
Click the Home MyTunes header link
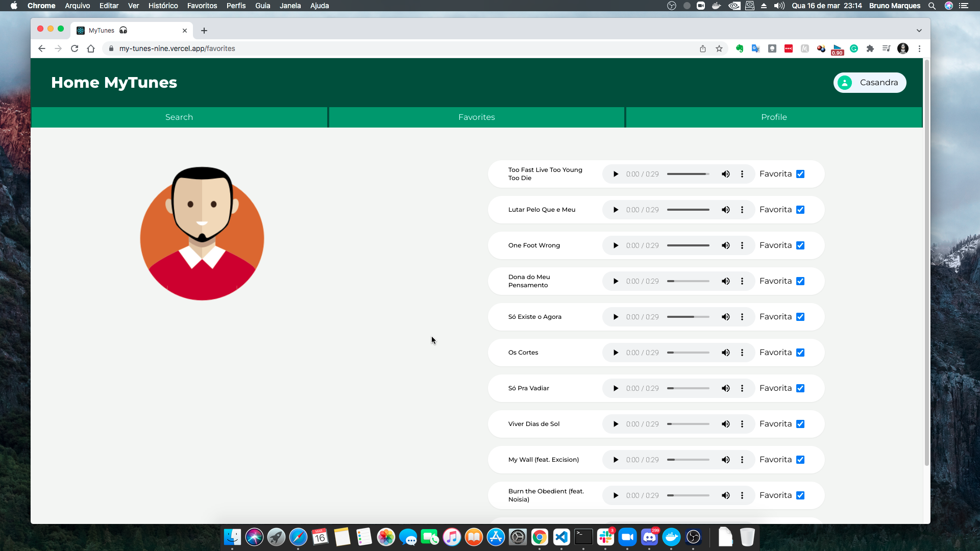coord(114,83)
